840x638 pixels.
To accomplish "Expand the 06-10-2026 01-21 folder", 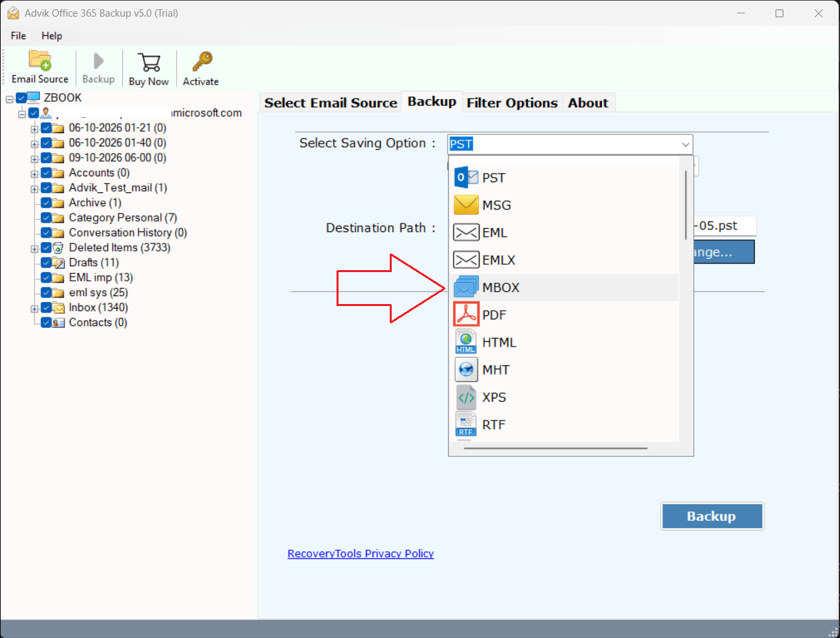I will click(34, 129).
